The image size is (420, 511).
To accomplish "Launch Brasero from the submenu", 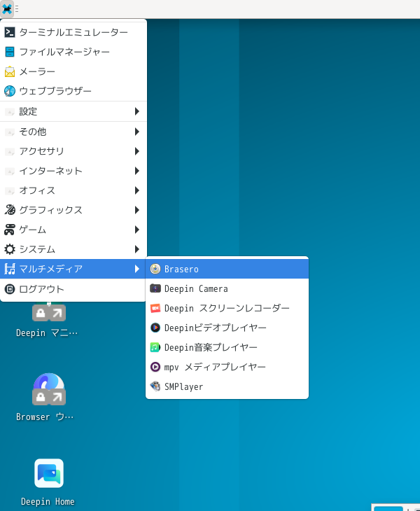I will click(x=227, y=269).
